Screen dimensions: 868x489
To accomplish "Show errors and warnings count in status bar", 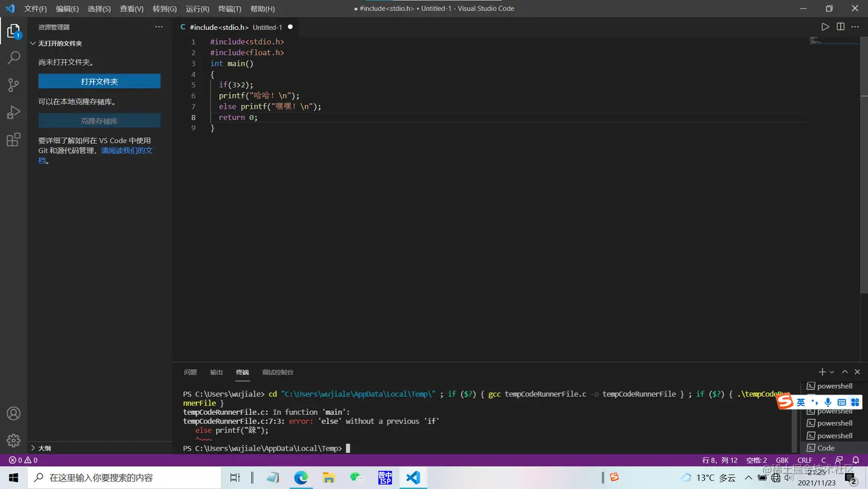I will (x=23, y=460).
